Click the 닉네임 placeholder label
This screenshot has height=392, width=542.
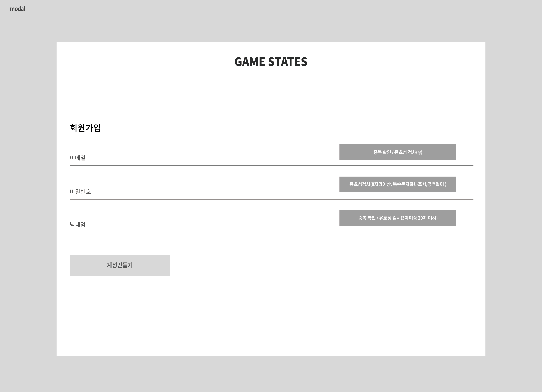[x=77, y=225]
